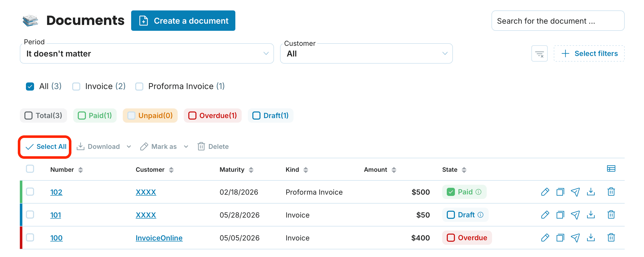
Task: Click the Create a document button
Action: pyautogui.click(x=183, y=21)
